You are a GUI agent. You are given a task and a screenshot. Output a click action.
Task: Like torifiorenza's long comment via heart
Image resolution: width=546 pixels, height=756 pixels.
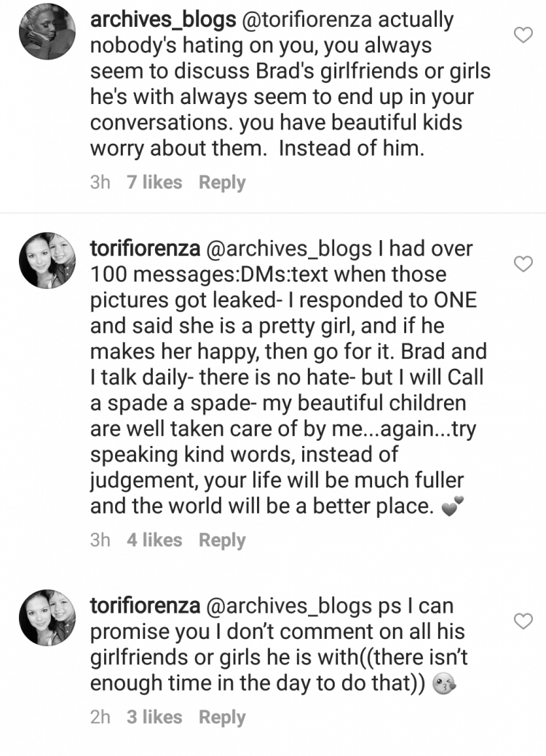[x=524, y=264]
